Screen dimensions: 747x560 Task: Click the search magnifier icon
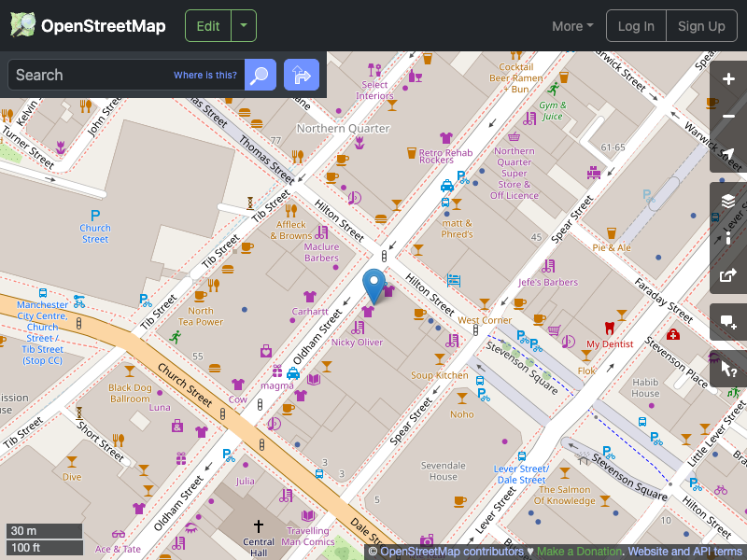[260, 75]
